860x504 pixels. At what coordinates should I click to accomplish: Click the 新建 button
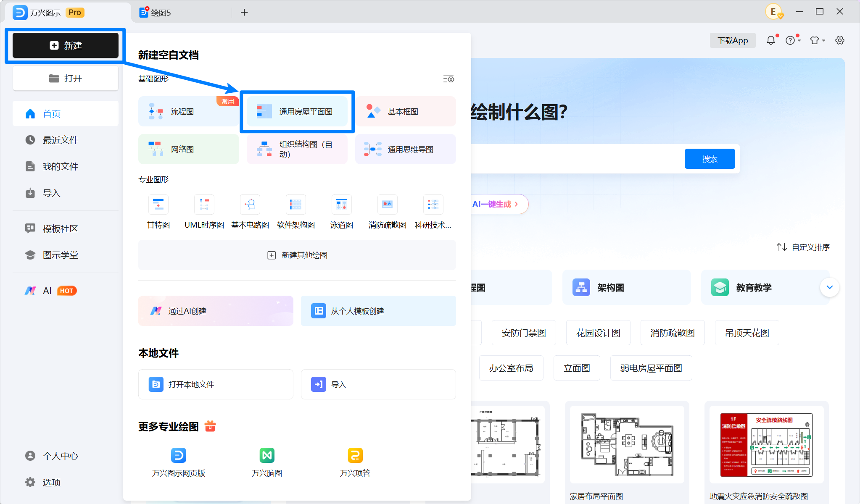66,45
